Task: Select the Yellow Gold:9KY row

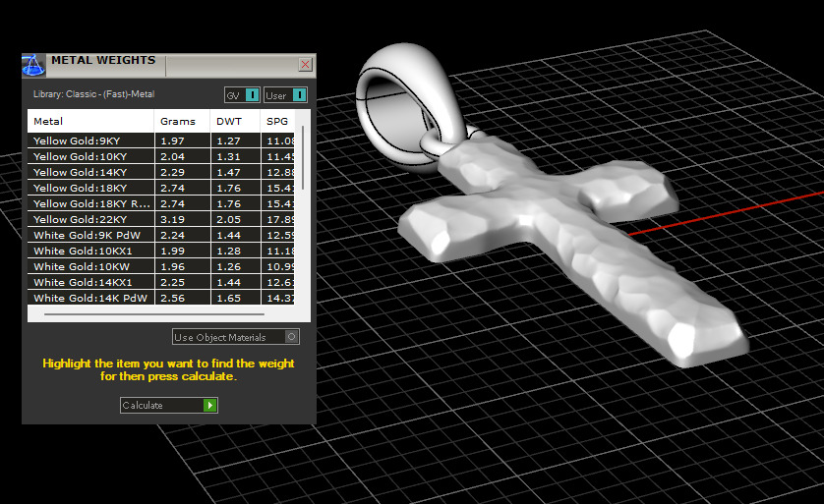Action: [161, 140]
